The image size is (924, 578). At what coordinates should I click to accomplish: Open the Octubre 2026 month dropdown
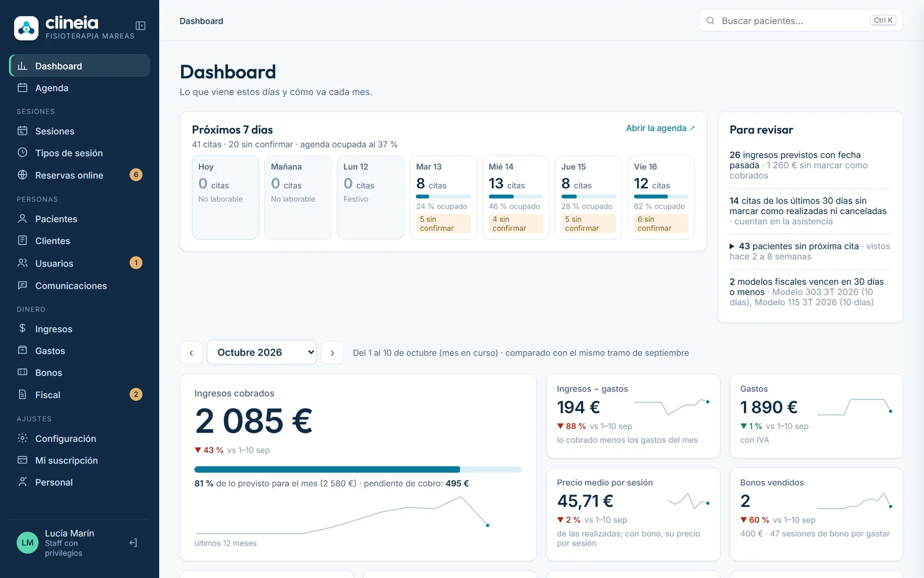coord(262,353)
